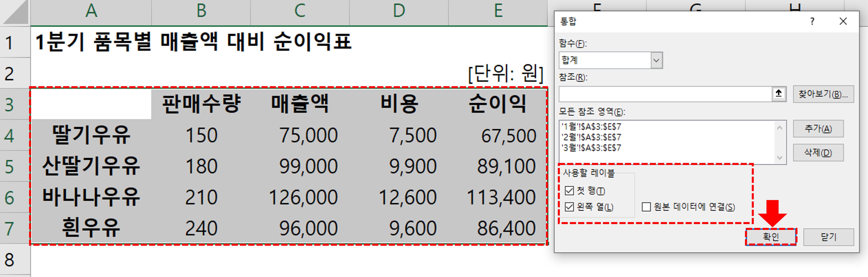Click the help question mark icon
The image size is (868, 277).
pos(812,21)
